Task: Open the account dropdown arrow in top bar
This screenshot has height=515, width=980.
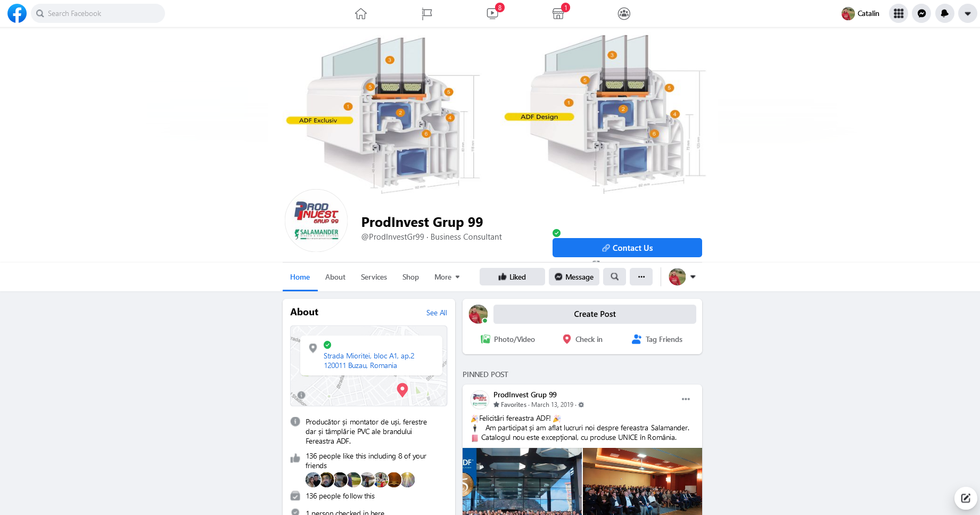Action: [967, 13]
